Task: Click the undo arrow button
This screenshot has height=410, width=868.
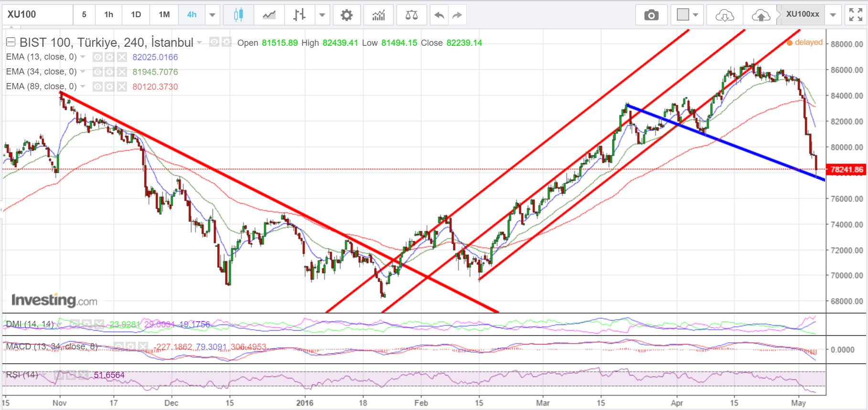Action: [x=439, y=15]
